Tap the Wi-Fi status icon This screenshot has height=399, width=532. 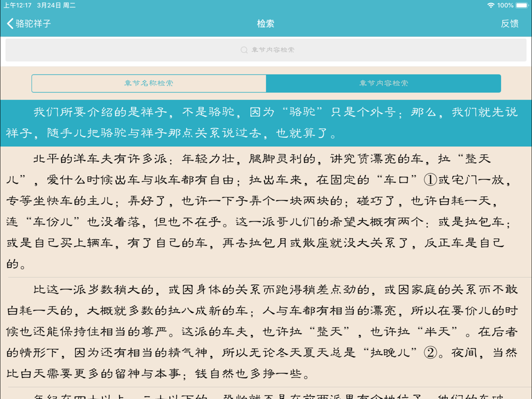(491, 5)
